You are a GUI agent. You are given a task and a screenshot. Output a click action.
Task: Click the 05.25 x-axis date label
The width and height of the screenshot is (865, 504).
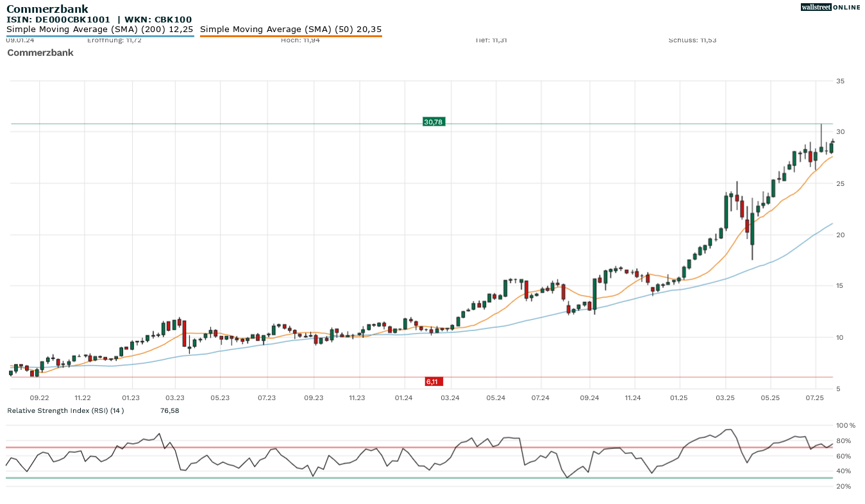[x=770, y=398]
